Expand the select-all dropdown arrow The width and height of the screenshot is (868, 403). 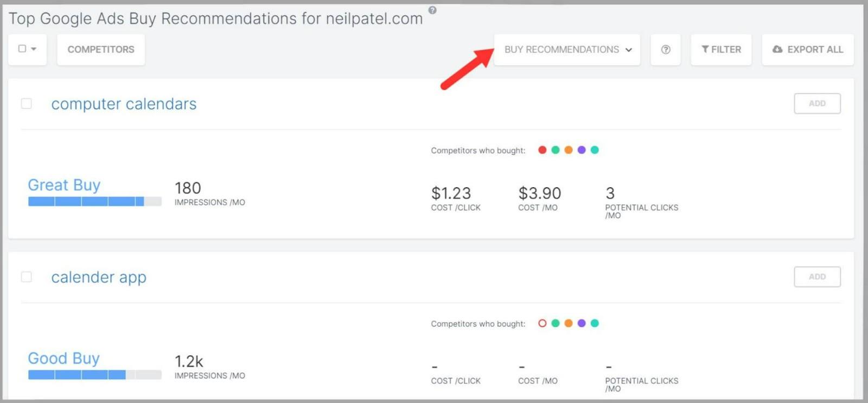(x=34, y=49)
